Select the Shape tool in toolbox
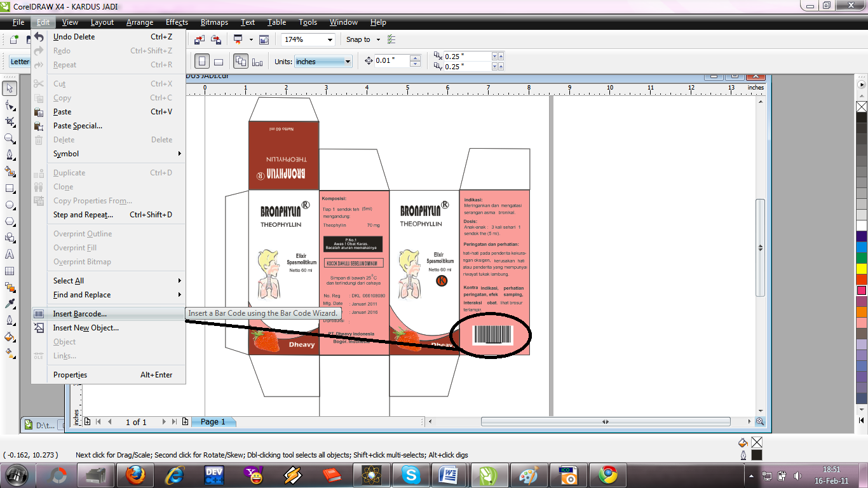This screenshot has width=868, height=488. tap(10, 105)
